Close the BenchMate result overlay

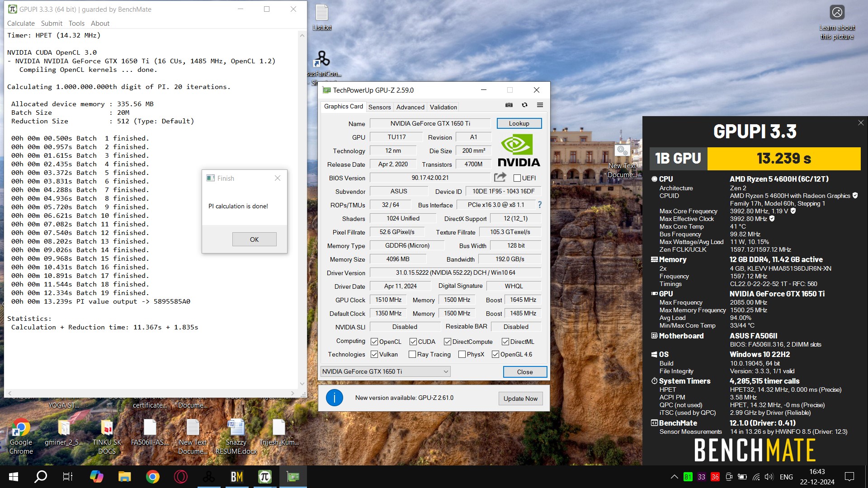pos(861,123)
